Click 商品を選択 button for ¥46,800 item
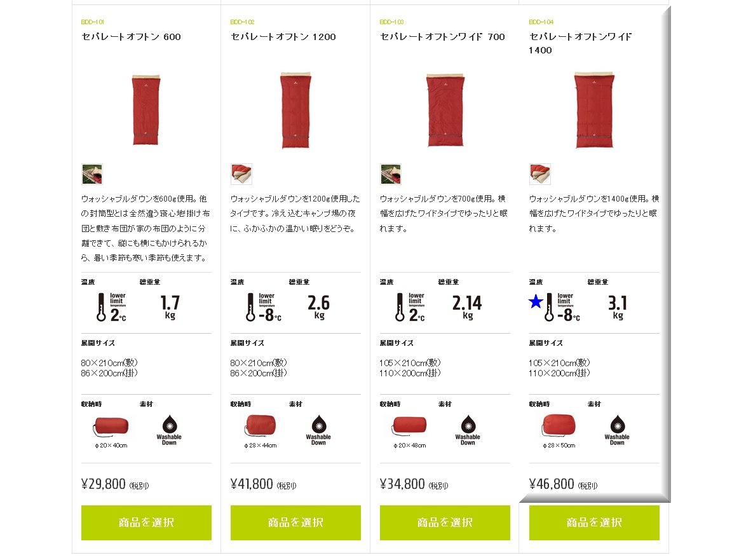The height and width of the screenshot is (560, 739). (x=594, y=522)
